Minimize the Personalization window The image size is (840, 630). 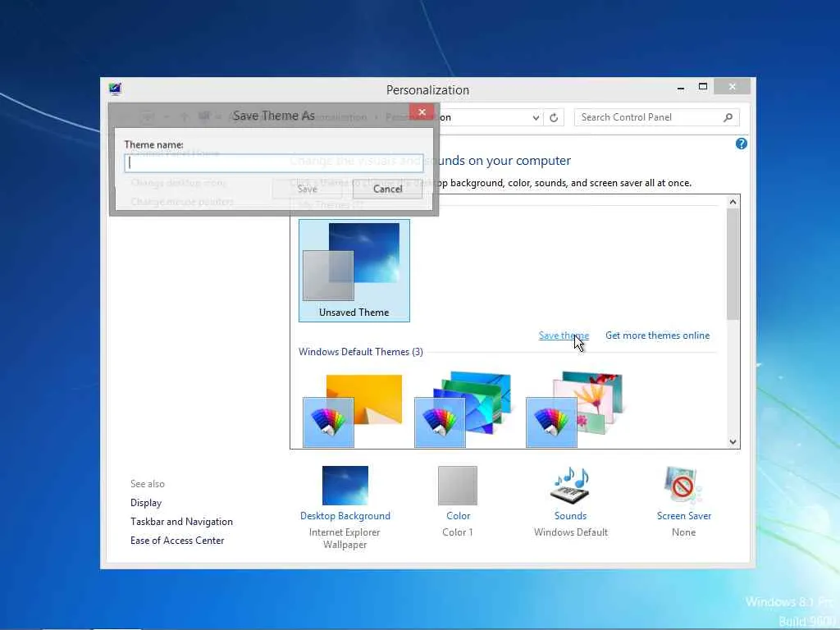[680, 88]
